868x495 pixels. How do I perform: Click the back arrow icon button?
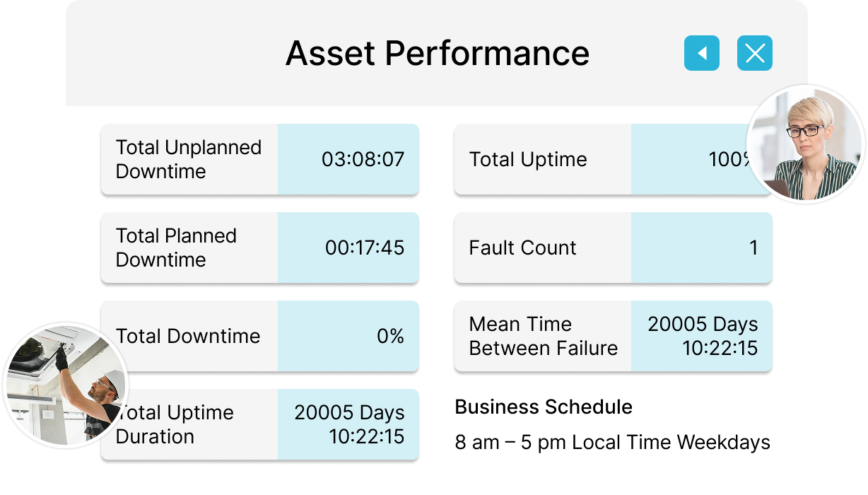click(701, 53)
